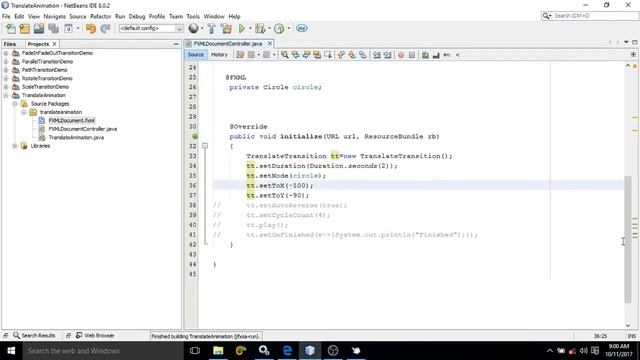Switch to Source view of editor
The width and height of the screenshot is (640, 360).
pos(196,55)
